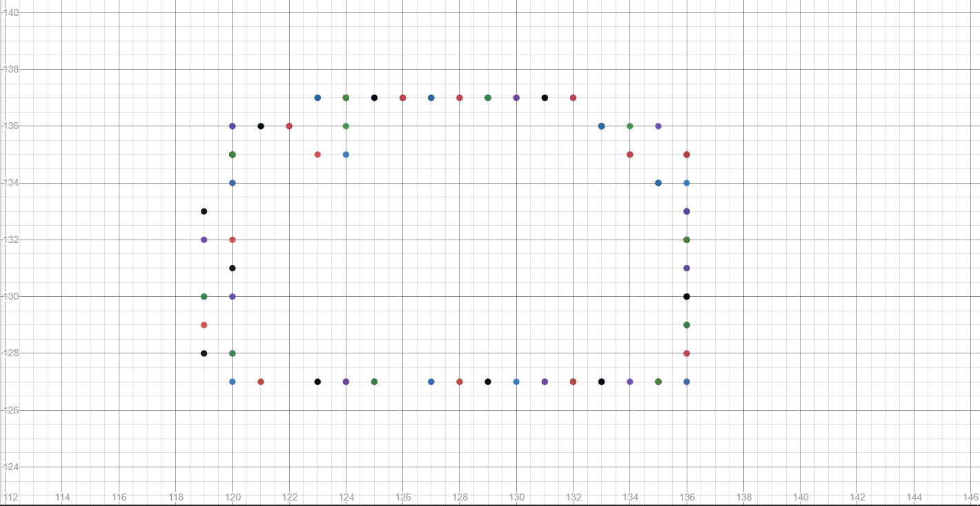This screenshot has height=506, width=980.
Task: Click the y-axis label '138'
Action: point(10,70)
